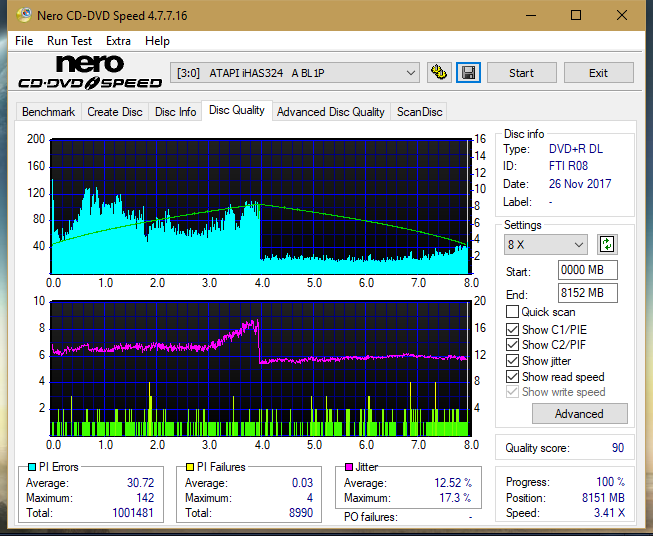Click PI Failures total value 8990
The height and width of the screenshot is (536, 653).
pos(301,513)
